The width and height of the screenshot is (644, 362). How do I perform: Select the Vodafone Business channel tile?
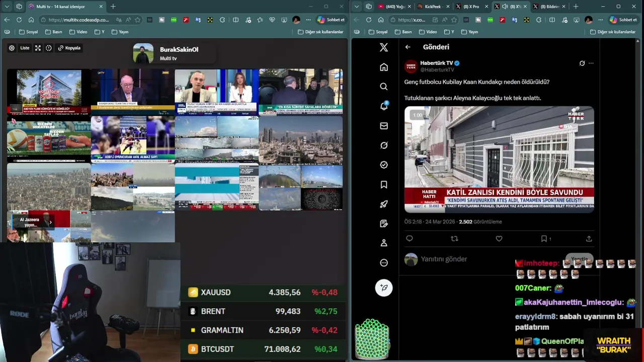click(49, 92)
